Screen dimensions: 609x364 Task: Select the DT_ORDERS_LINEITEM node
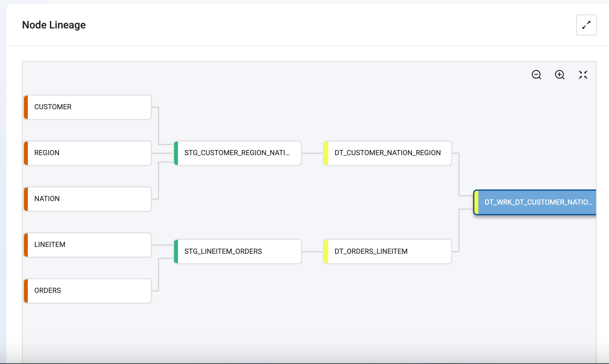pos(388,252)
